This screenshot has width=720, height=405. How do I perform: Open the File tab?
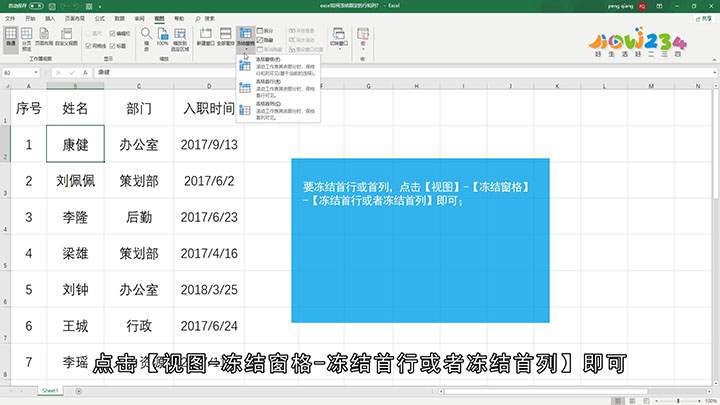10,18
